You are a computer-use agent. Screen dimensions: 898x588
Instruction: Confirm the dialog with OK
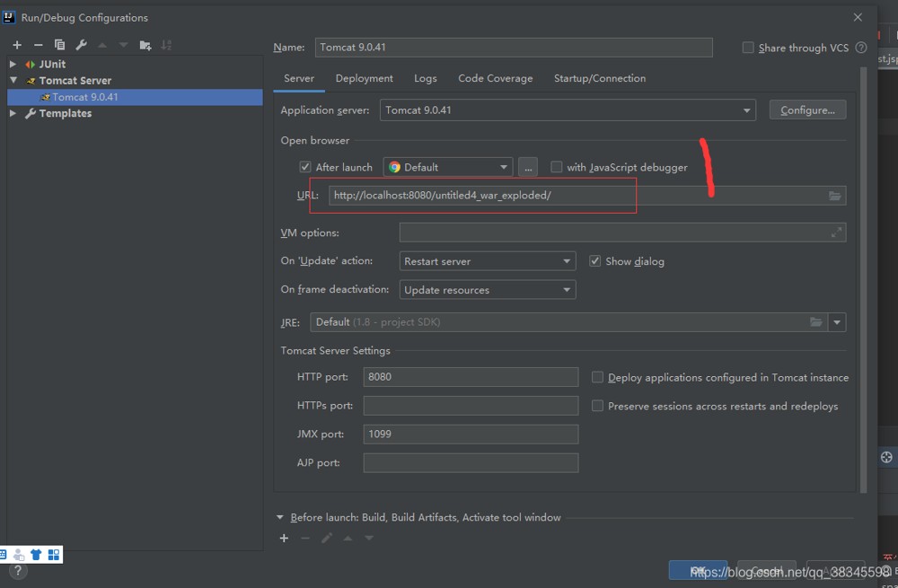point(698,570)
